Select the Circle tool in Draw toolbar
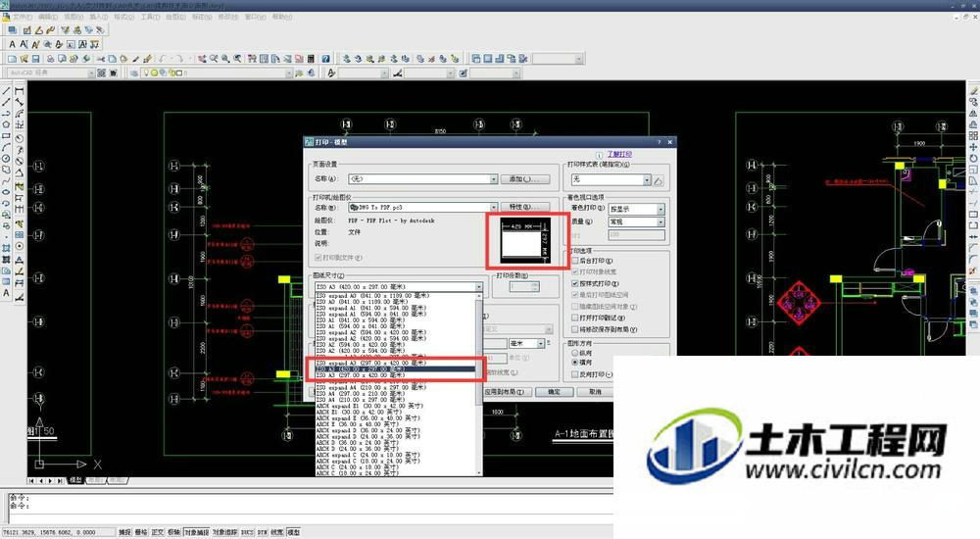This screenshot has height=539, width=980. click(x=6, y=159)
